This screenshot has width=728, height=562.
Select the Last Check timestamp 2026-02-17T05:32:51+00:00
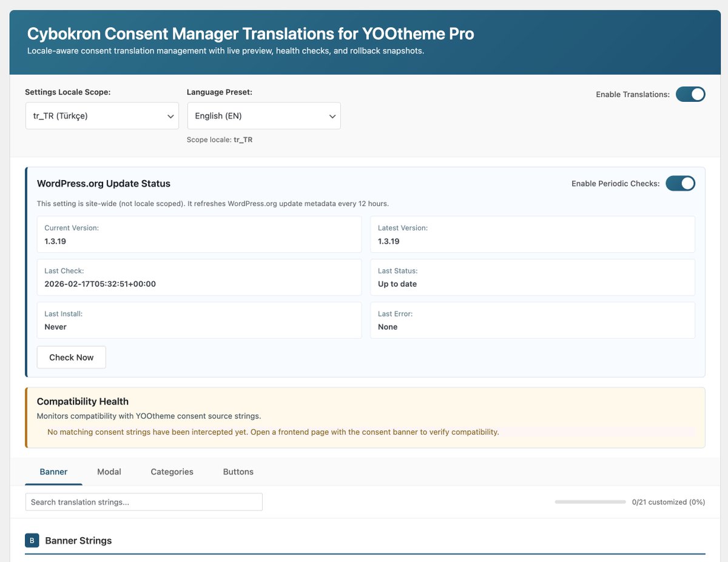100,284
